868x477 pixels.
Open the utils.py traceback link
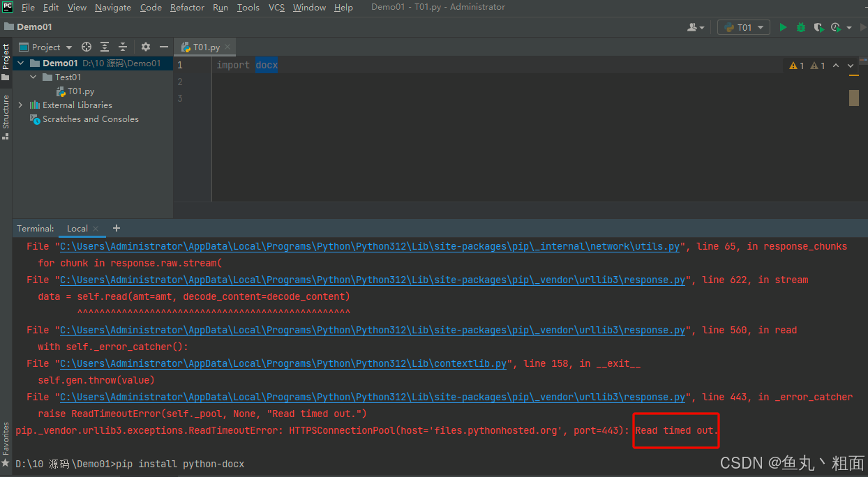click(370, 246)
